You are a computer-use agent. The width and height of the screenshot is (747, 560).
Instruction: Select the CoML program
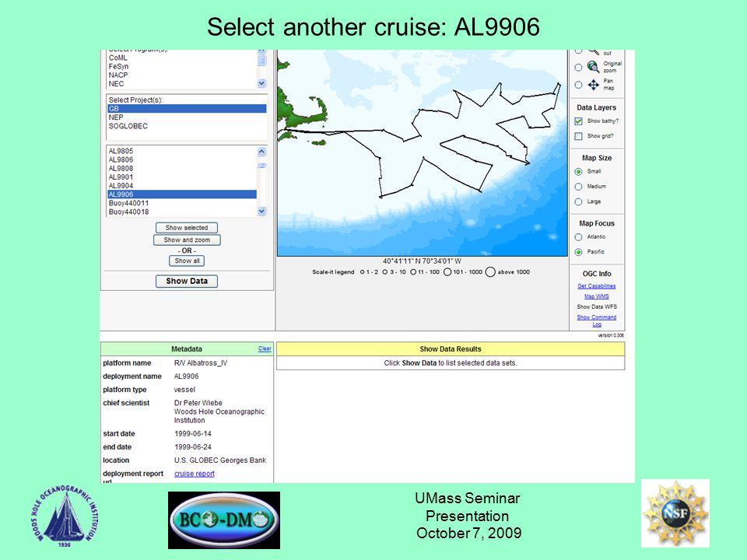tap(182, 58)
